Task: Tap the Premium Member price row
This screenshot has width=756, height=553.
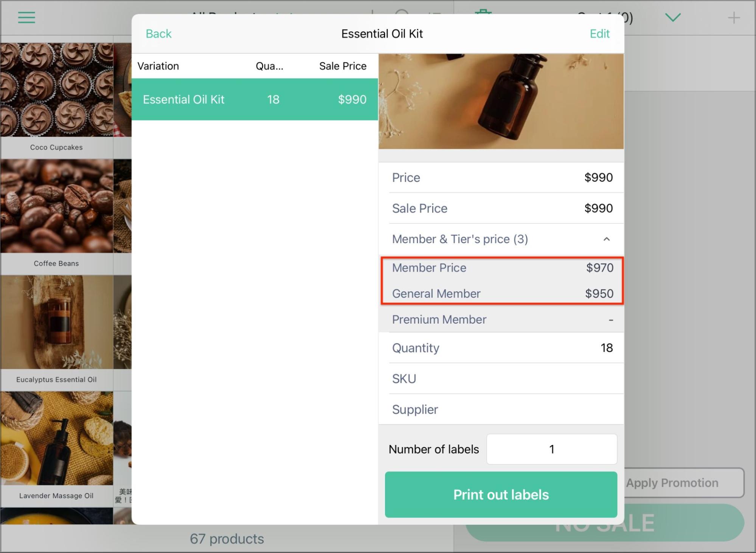Action: [502, 320]
